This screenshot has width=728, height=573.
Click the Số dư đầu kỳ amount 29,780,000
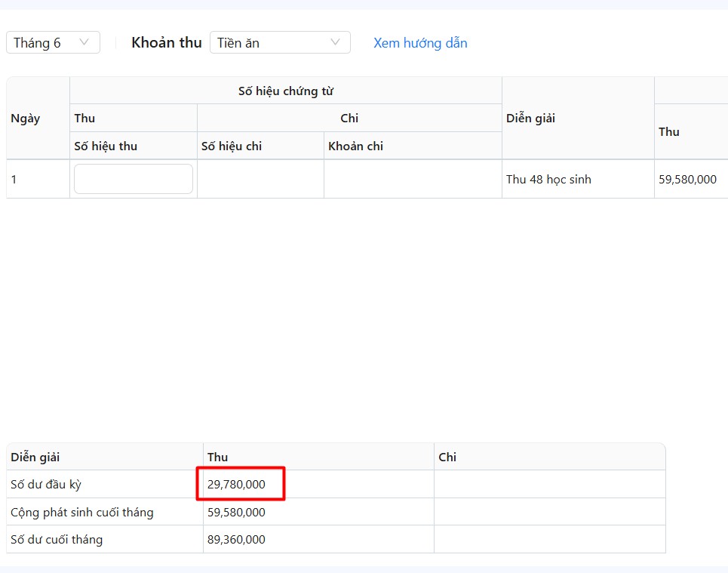(x=237, y=485)
